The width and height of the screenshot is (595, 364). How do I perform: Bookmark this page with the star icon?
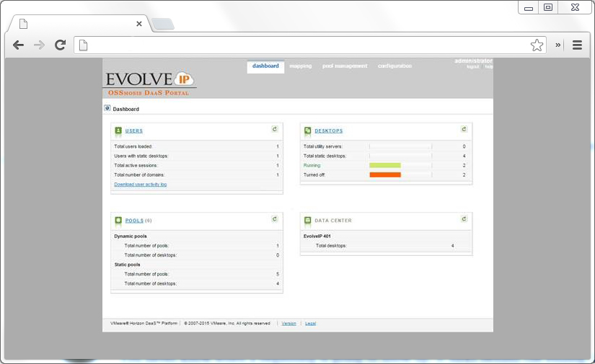537,45
